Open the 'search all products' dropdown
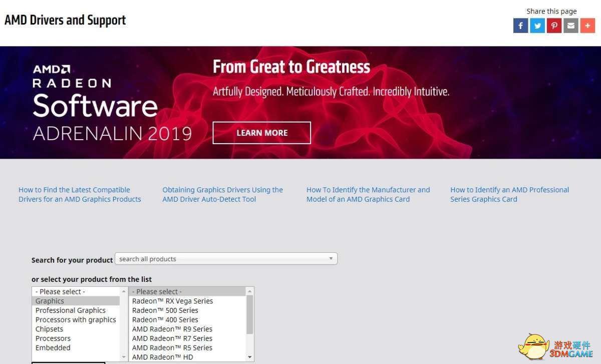This screenshot has height=364, width=601. point(226,259)
